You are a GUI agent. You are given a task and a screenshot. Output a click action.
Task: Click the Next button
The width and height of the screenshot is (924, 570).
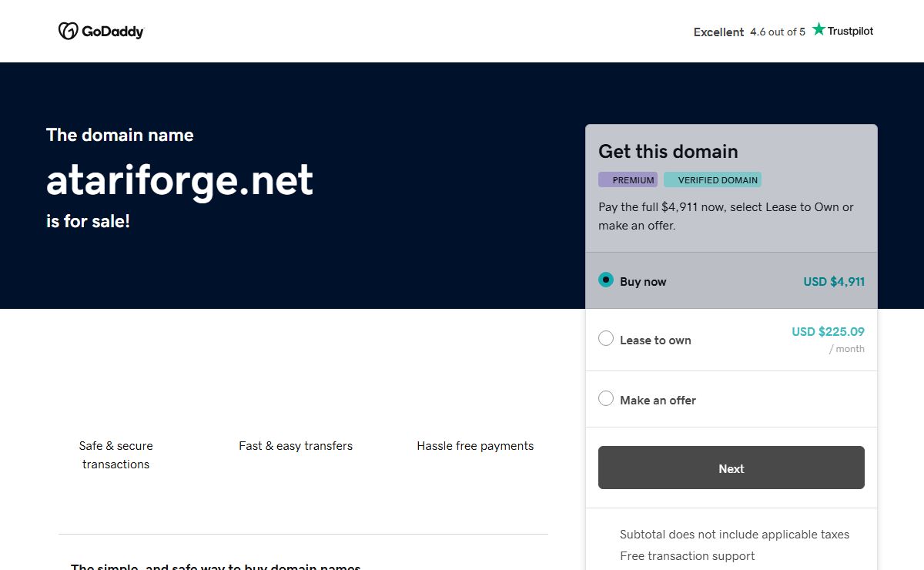coord(731,468)
